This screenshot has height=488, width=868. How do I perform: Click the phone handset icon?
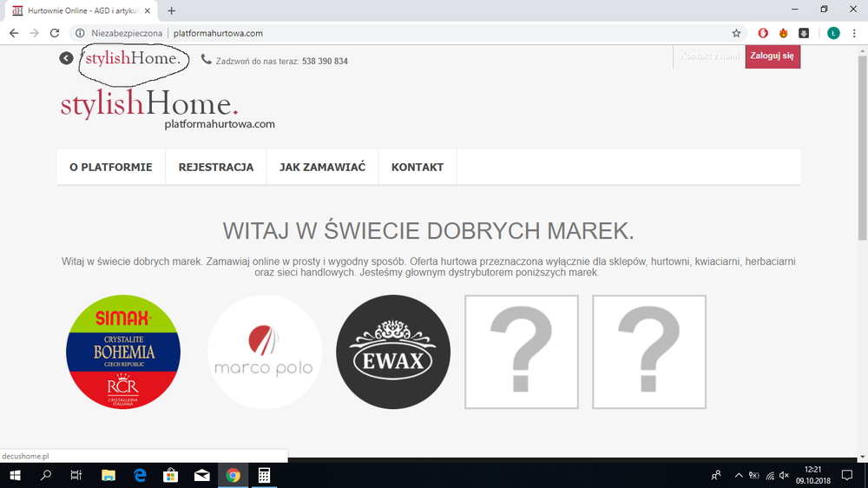(206, 59)
